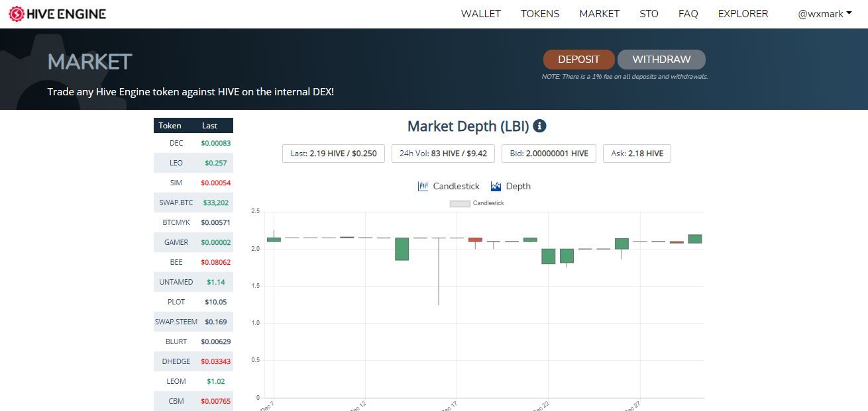Viewport: 868px width, 411px height.
Task: Click the 24h Vol 83 HIVE box
Action: pos(443,154)
